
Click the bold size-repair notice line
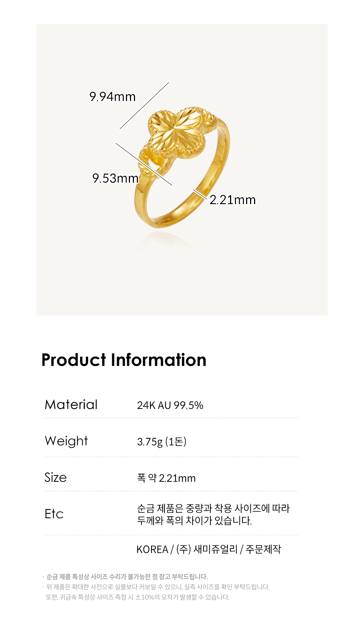pyautogui.click(x=126, y=577)
